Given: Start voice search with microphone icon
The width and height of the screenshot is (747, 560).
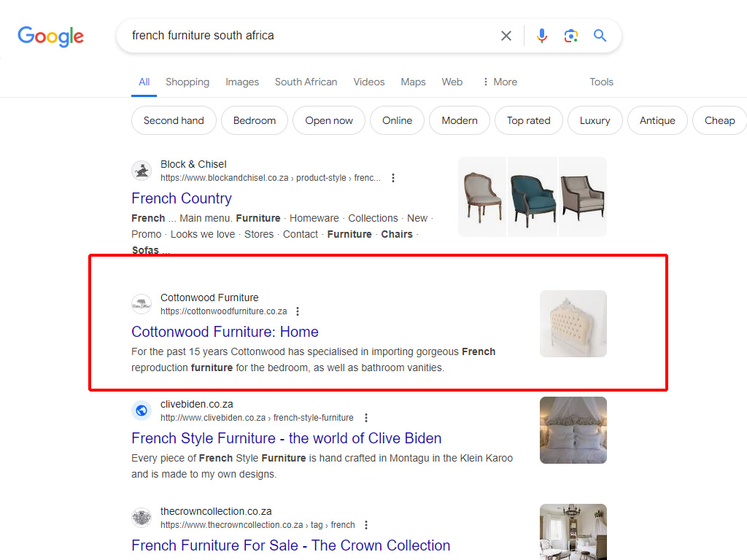Looking at the screenshot, I should coord(542,36).
